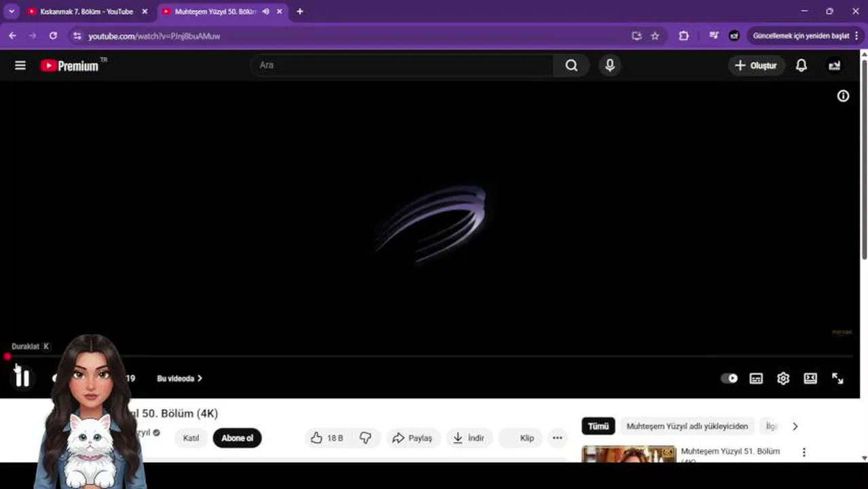The image size is (868, 489).
Task: Open the Chrome profile avatar
Action: (x=734, y=36)
